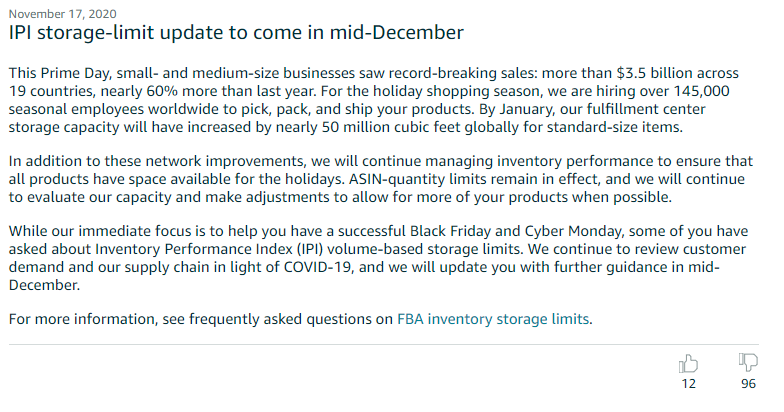Click the horizontal divider below the article

pyautogui.click(x=384, y=344)
